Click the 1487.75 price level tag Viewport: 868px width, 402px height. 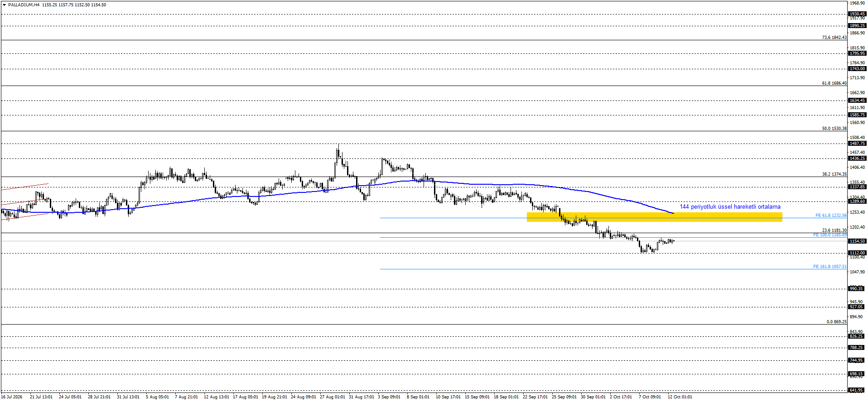(857, 144)
